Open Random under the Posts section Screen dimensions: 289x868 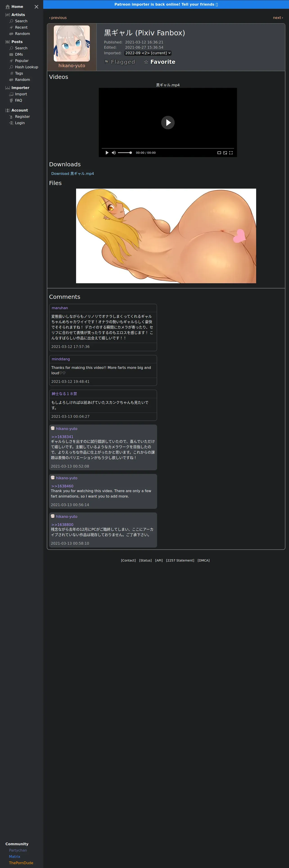click(x=20, y=80)
